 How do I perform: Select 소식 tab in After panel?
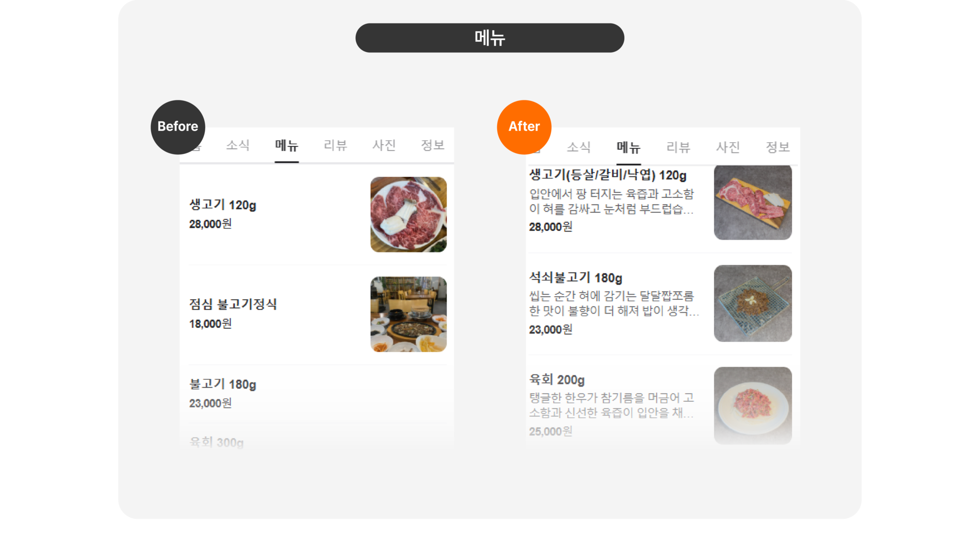579,147
